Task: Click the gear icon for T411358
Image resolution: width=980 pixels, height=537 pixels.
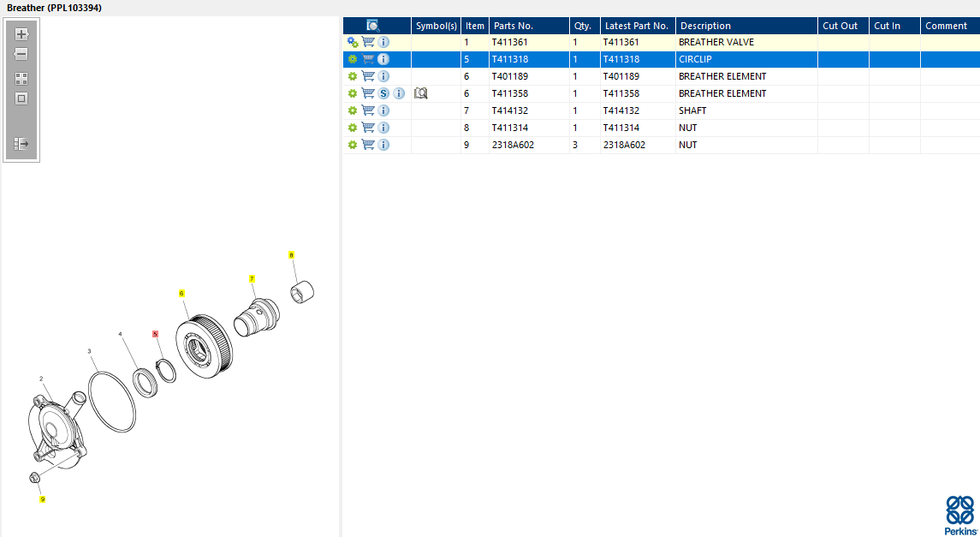Action: pyautogui.click(x=353, y=93)
